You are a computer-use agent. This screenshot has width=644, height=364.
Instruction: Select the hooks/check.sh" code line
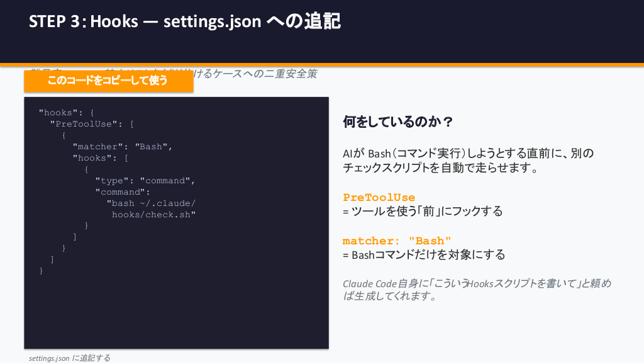(154, 215)
